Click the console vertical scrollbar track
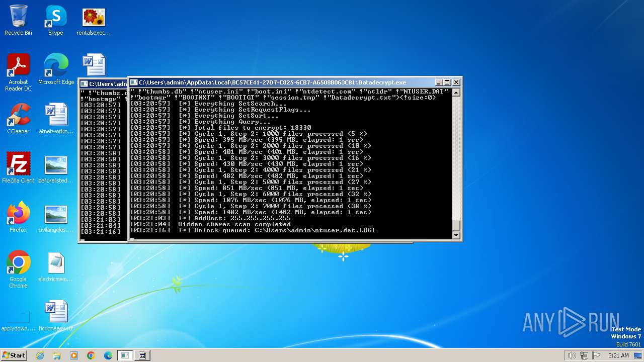Viewport: 644px width, 362px height. (x=456, y=158)
